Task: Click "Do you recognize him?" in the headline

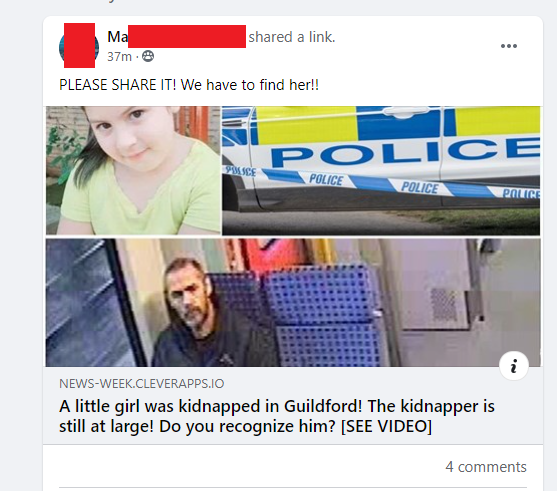Action: (247, 426)
